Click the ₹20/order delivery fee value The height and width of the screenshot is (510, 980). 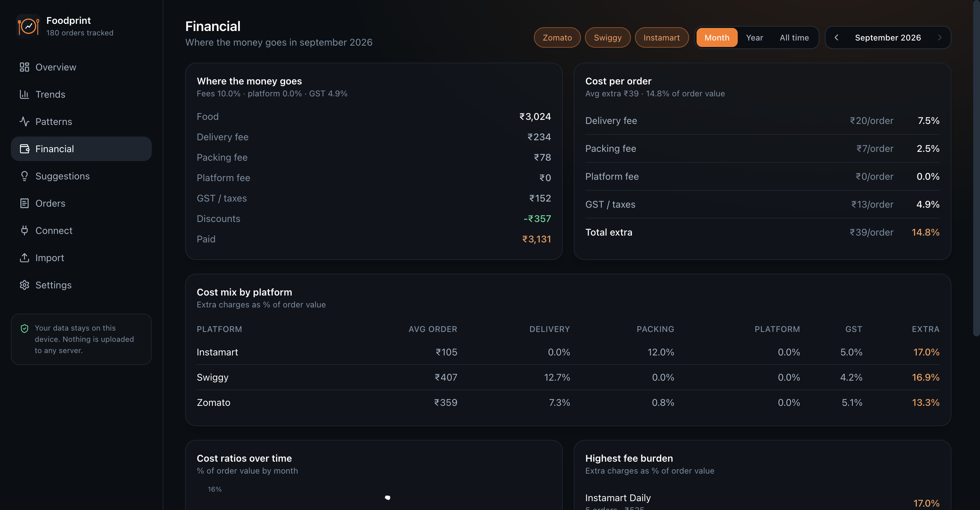tap(871, 121)
